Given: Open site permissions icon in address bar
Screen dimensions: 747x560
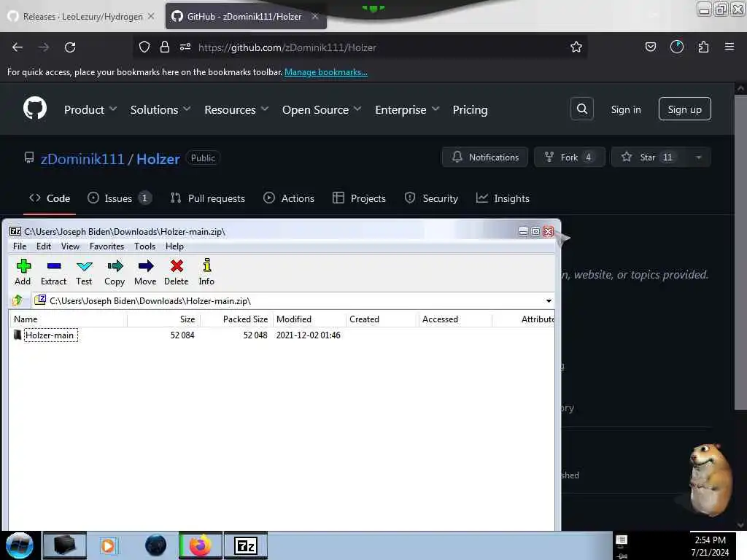Looking at the screenshot, I should [185, 47].
